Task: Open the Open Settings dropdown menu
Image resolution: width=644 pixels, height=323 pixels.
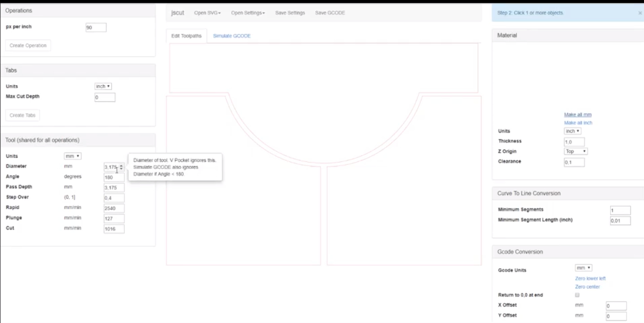Action: pyautogui.click(x=248, y=13)
